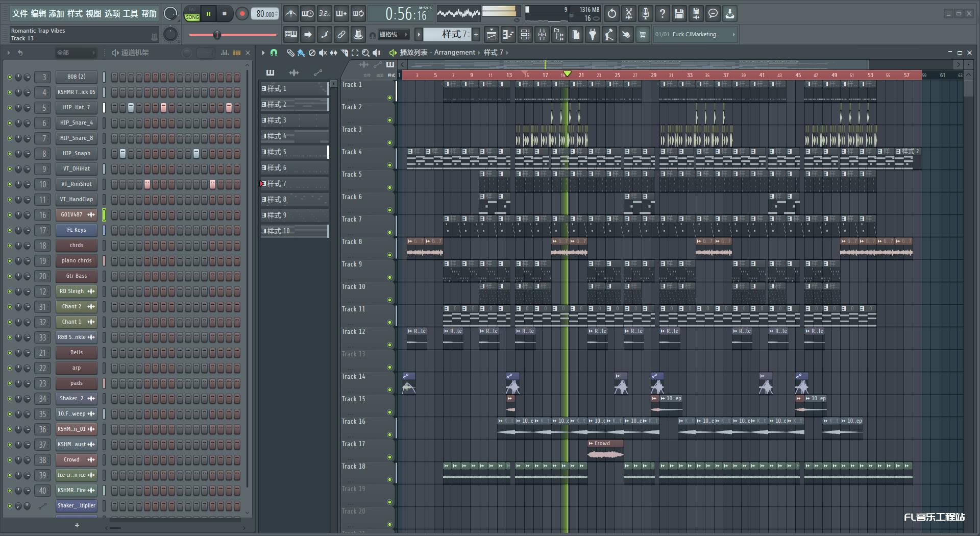Viewport: 980px width, 536px height.
Task: Select the playlist zoom magnifier tool
Action: point(365,53)
